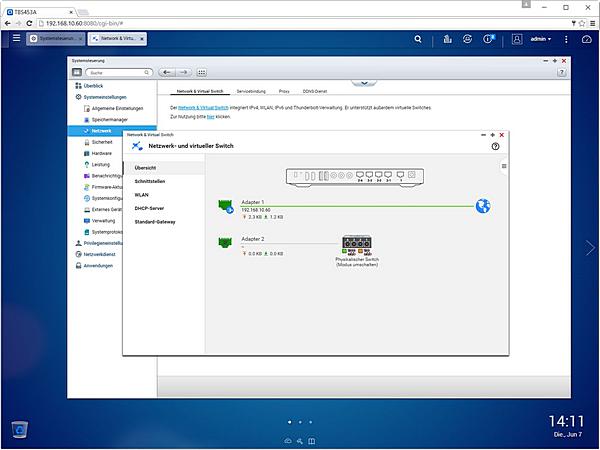Expand Netzwerkdienste section
Viewport: 600px width, 450px height.
pyautogui.click(x=95, y=254)
